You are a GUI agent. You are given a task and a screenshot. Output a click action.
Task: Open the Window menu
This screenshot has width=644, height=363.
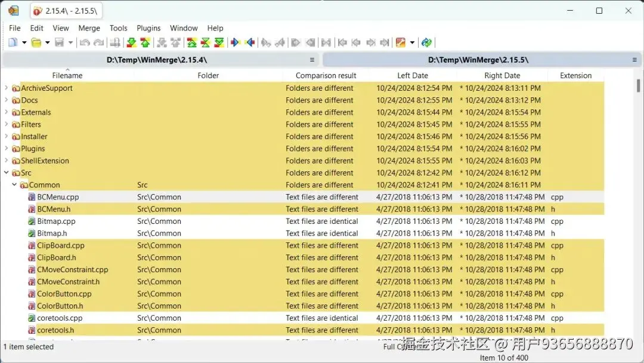(184, 28)
